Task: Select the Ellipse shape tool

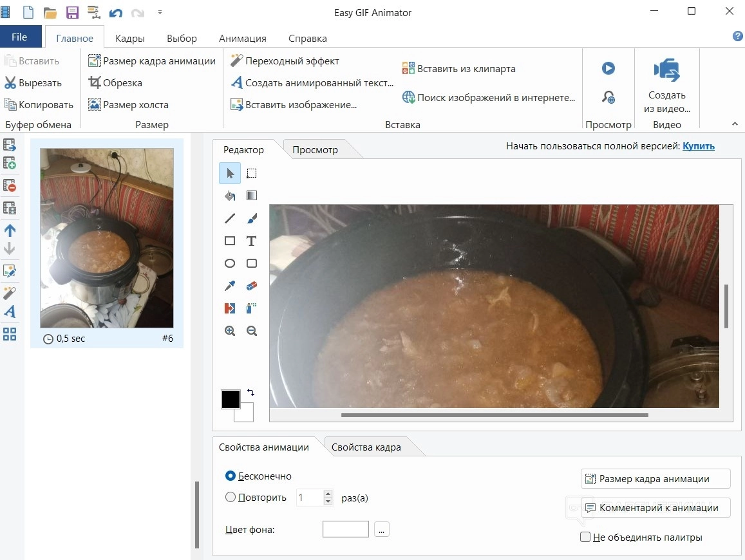Action: point(230,263)
